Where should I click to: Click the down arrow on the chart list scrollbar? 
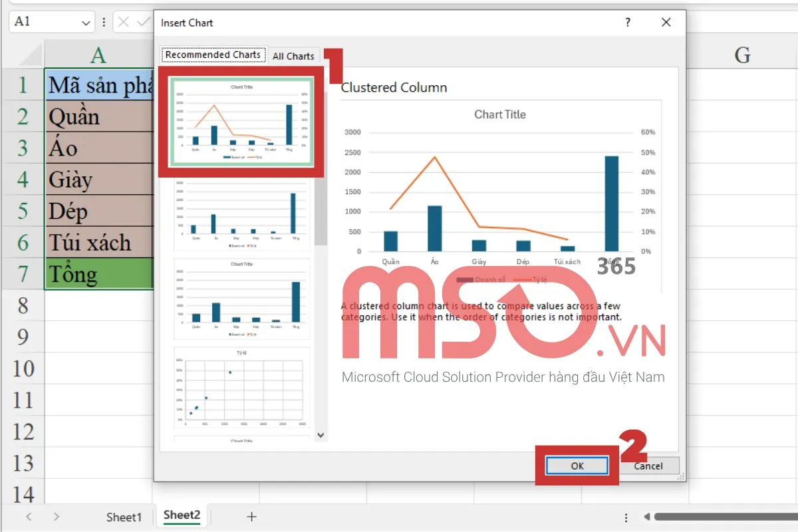[x=321, y=435]
